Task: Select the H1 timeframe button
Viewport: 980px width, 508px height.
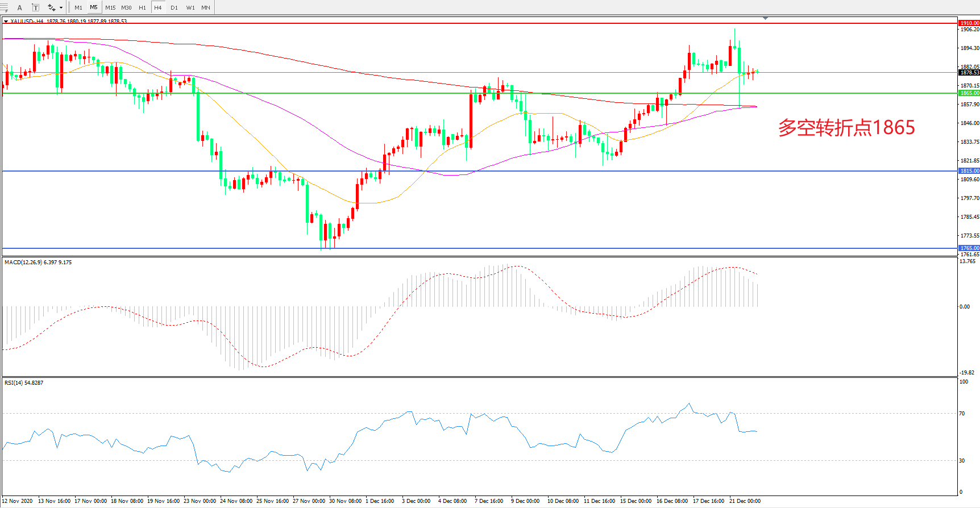Action: click(x=142, y=7)
